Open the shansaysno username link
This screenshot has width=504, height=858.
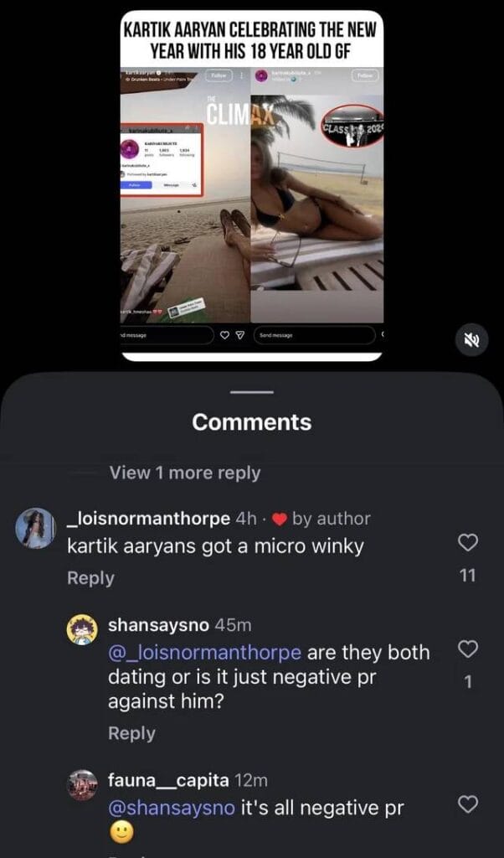(158, 625)
